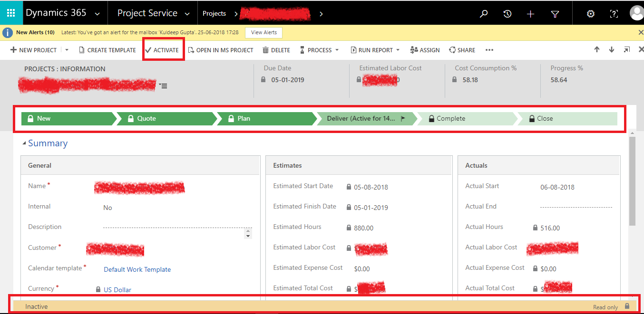644x314 pixels.
Task: Click the more commands ellipsis
Action: 489,50
